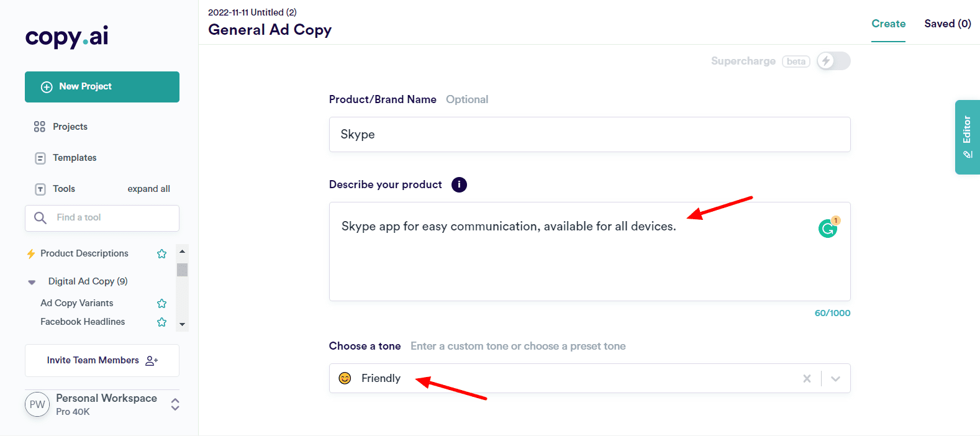
Task: Open the Personal Workspace switcher
Action: (175, 404)
